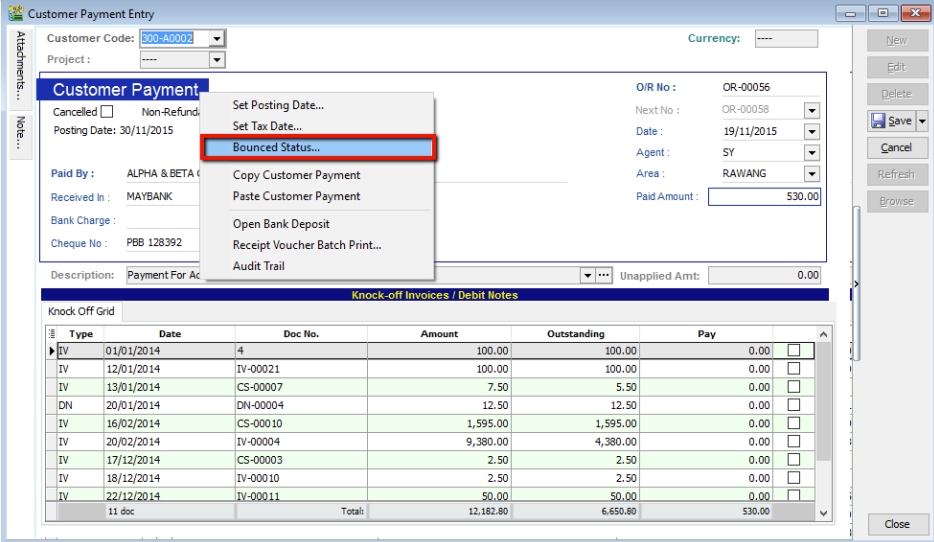Expand the Area dropdown showing RAWANG
The width and height of the screenshot is (934, 542).
pos(811,175)
